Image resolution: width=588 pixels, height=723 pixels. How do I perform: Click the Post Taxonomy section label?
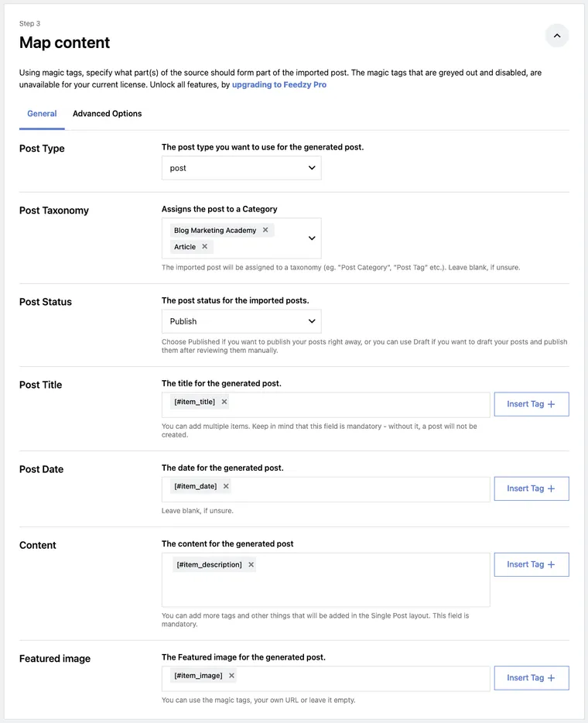pos(54,211)
